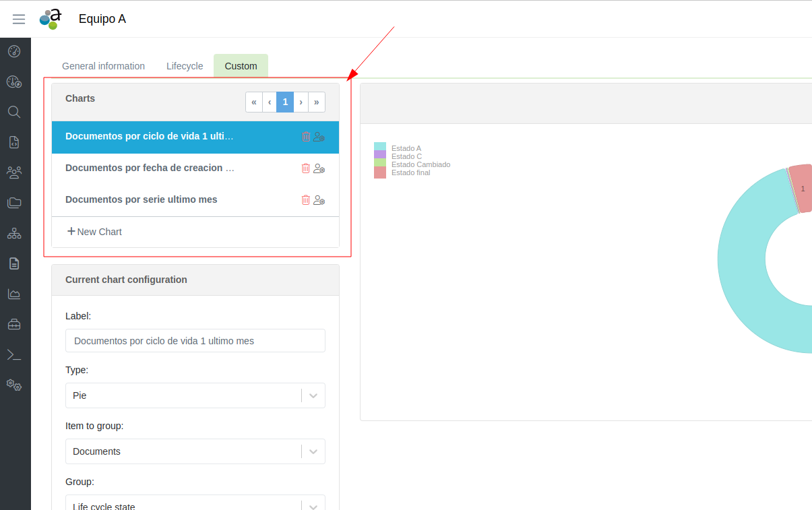Delete 'Documentos por ciclo de vida' chart
Viewport: 812px width, 510px height.
pos(306,137)
